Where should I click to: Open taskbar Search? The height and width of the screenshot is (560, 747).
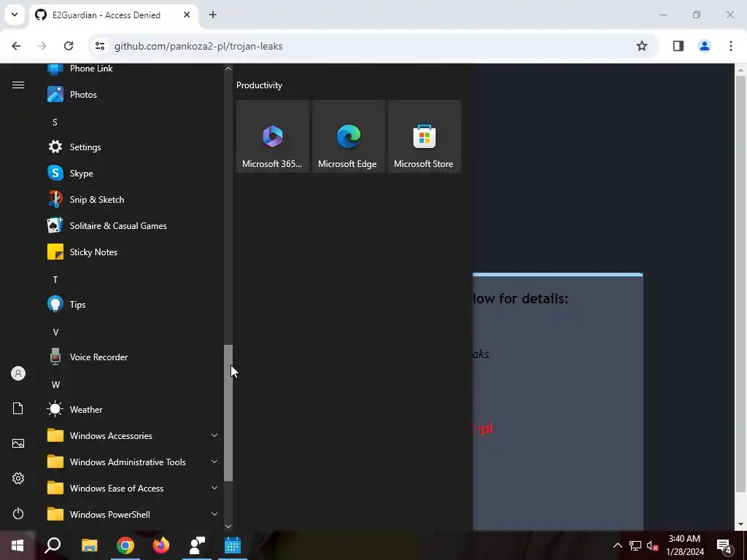(x=53, y=545)
